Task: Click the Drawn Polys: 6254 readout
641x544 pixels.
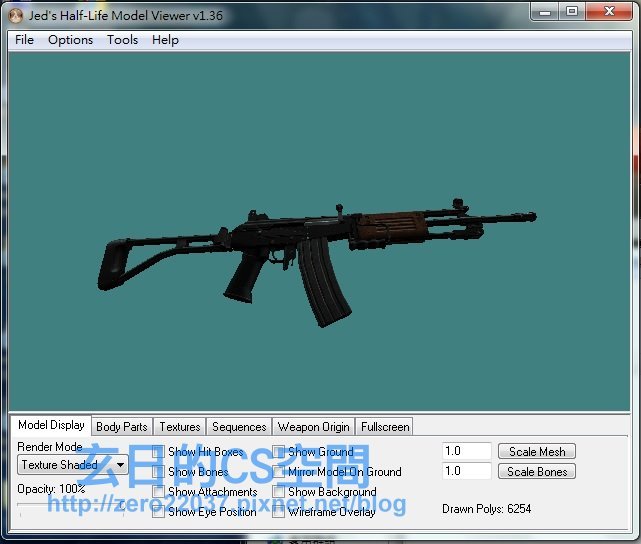Action: pos(486,509)
